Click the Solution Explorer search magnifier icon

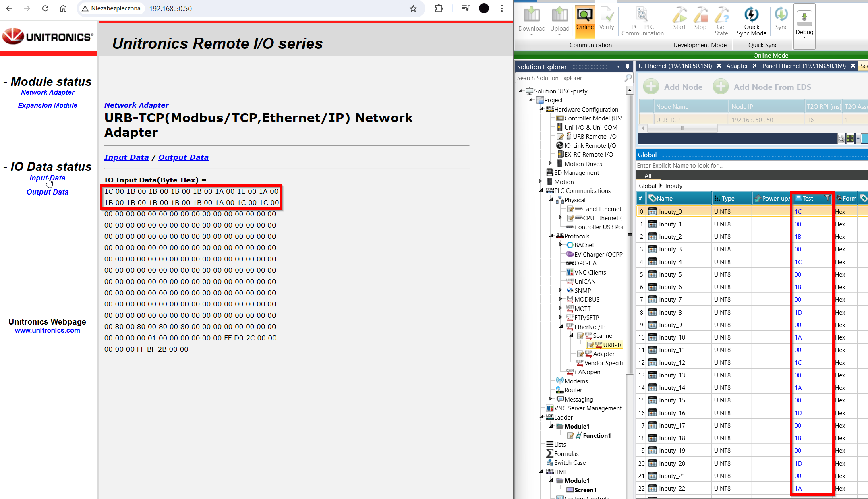click(628, 78)
